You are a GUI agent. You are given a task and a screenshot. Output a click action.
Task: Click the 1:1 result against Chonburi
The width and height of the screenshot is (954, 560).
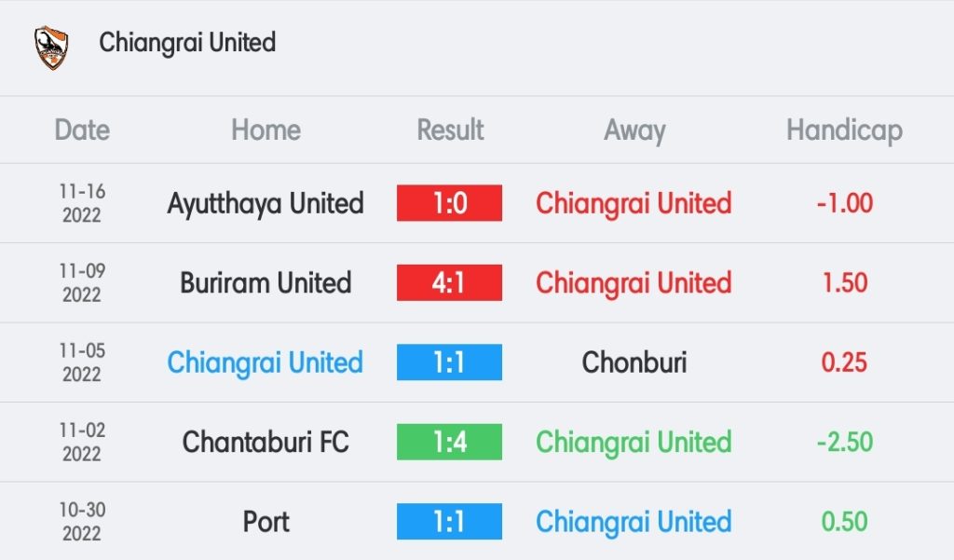(450, 362)
